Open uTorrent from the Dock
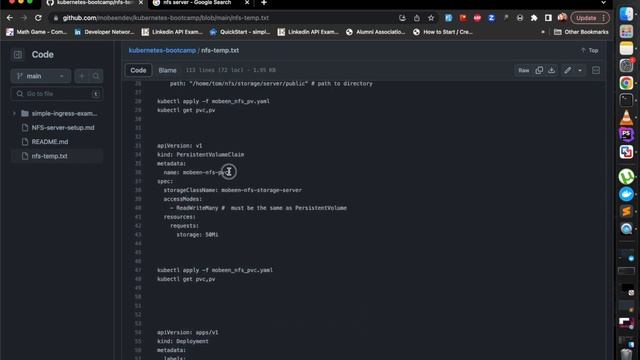Viewport: 640px width, 360px height. [626, 177]
